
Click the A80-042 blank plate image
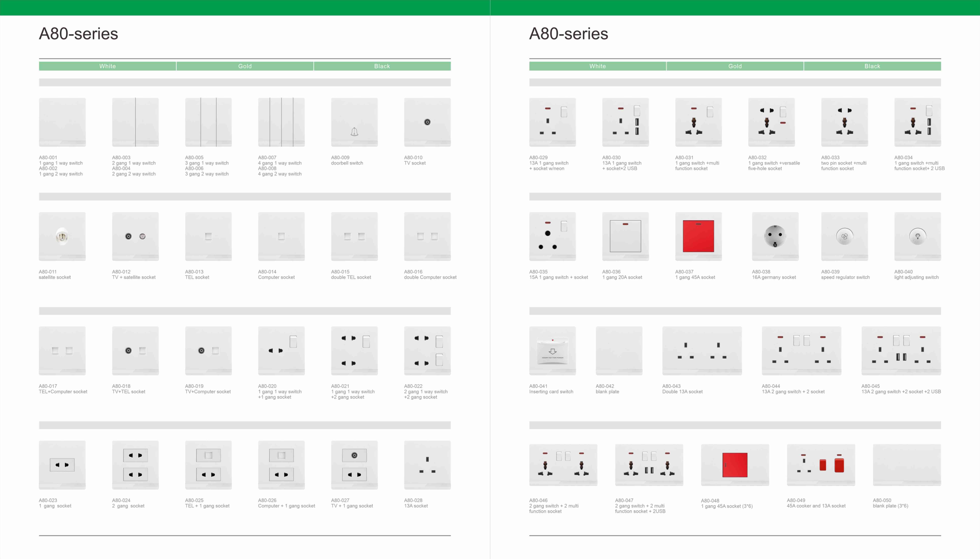619,351
